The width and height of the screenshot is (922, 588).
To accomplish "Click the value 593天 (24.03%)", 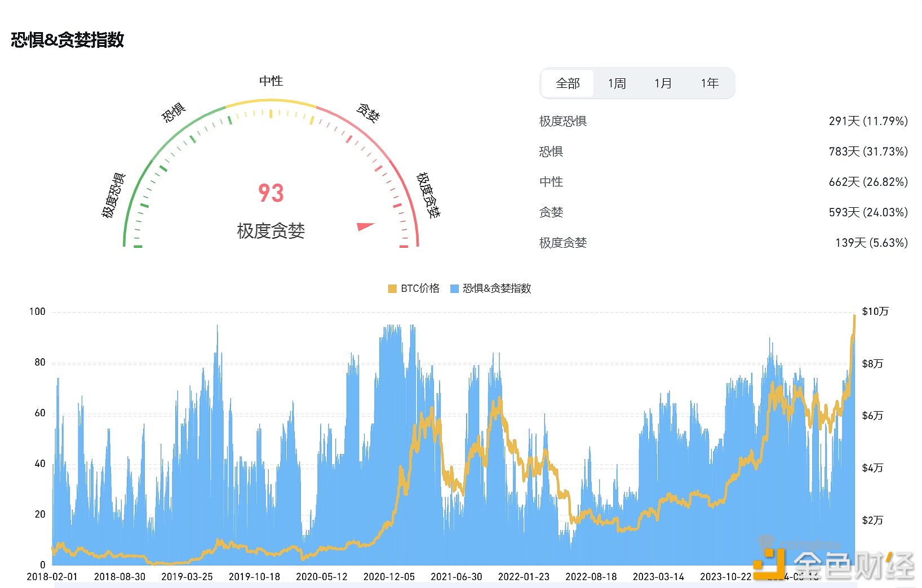I will [868, 212].
